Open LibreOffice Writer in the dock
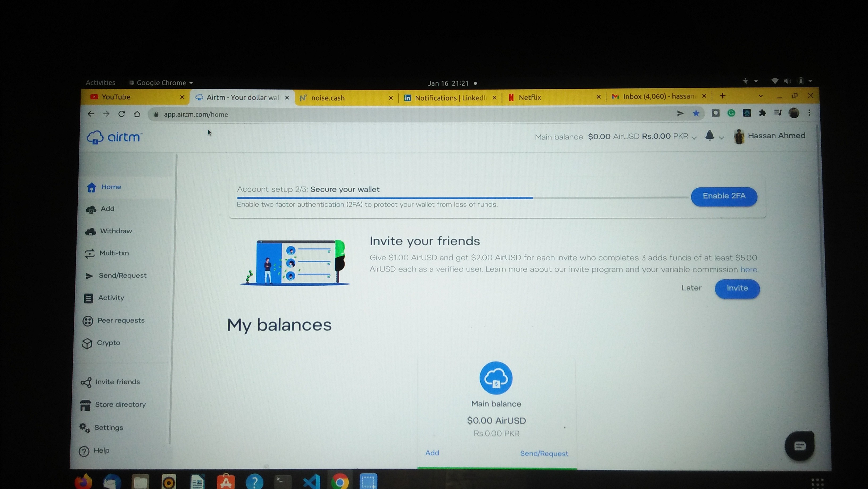 [x=198, y=482]
